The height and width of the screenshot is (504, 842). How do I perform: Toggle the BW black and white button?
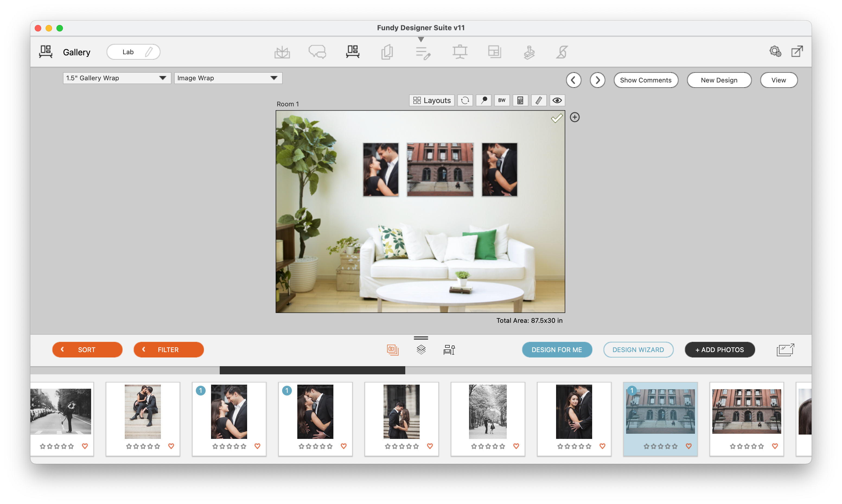coord(502,100)
